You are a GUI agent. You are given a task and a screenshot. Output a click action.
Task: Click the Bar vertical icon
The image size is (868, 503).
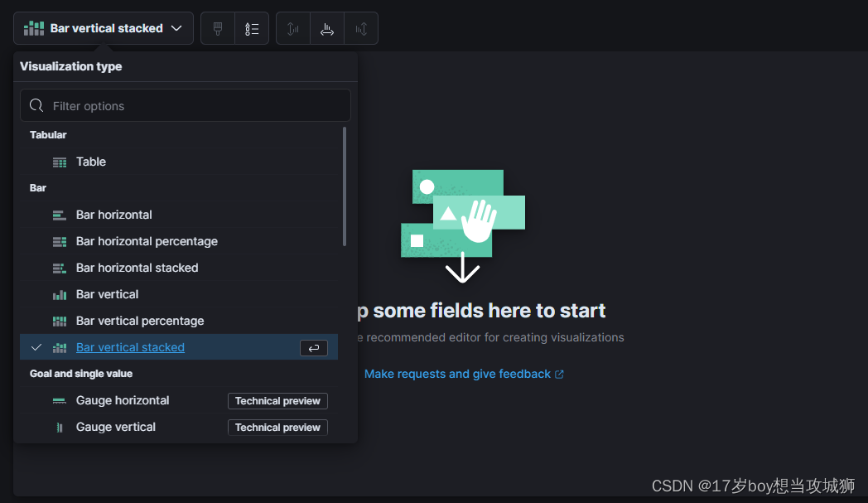coord(60,295)
